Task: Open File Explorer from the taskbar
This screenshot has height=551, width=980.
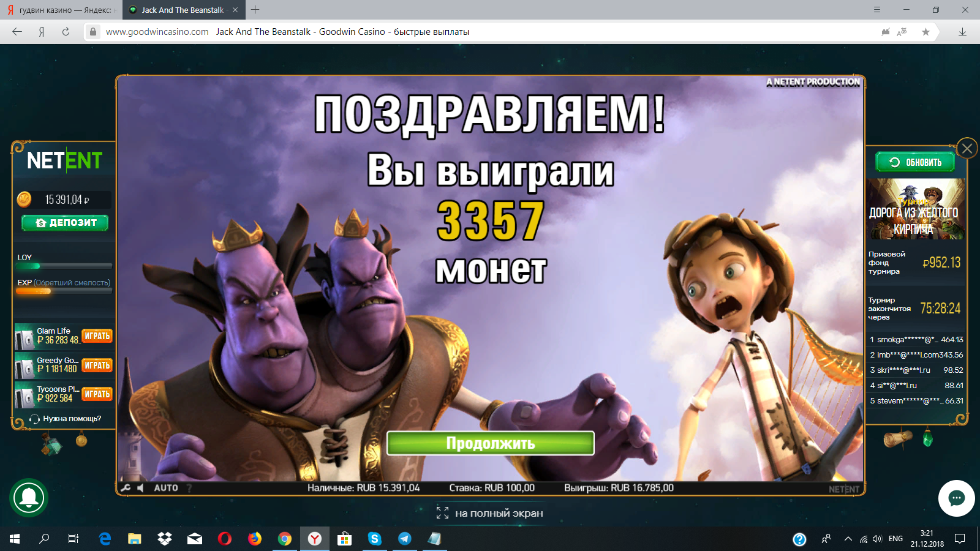Action: (x=135, y=539)
